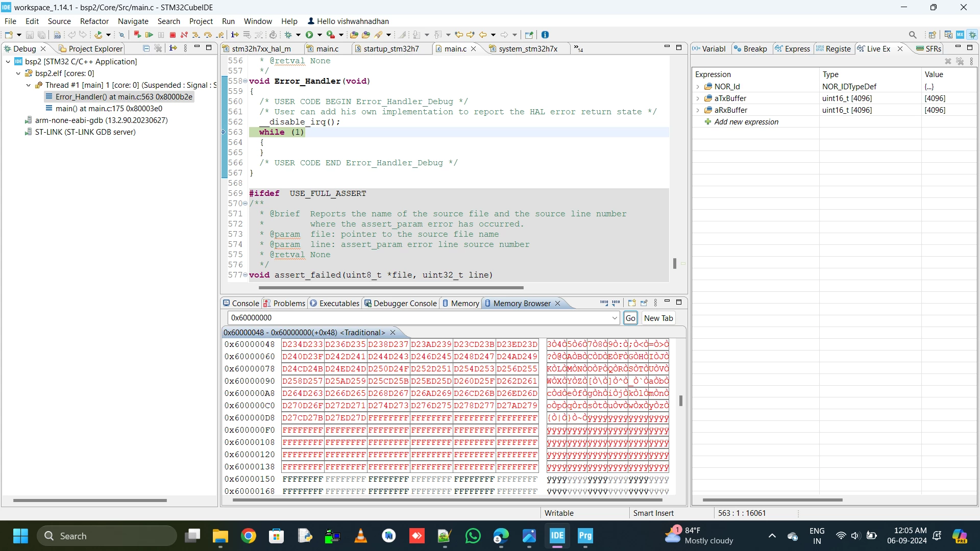Click the Save icon in the toolbar
The image size is (980, 551).
(x=30, y=35)
